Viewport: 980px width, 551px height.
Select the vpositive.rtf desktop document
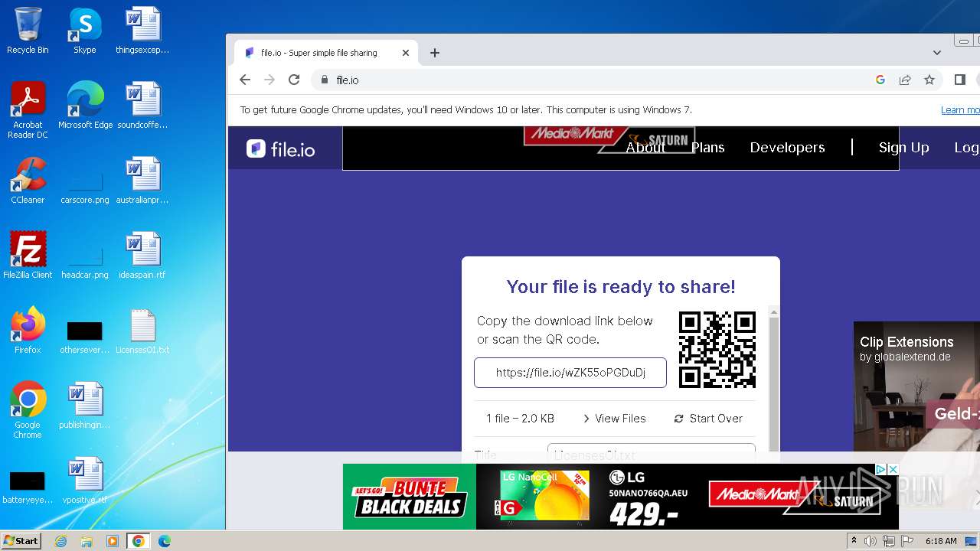[85, 481]
